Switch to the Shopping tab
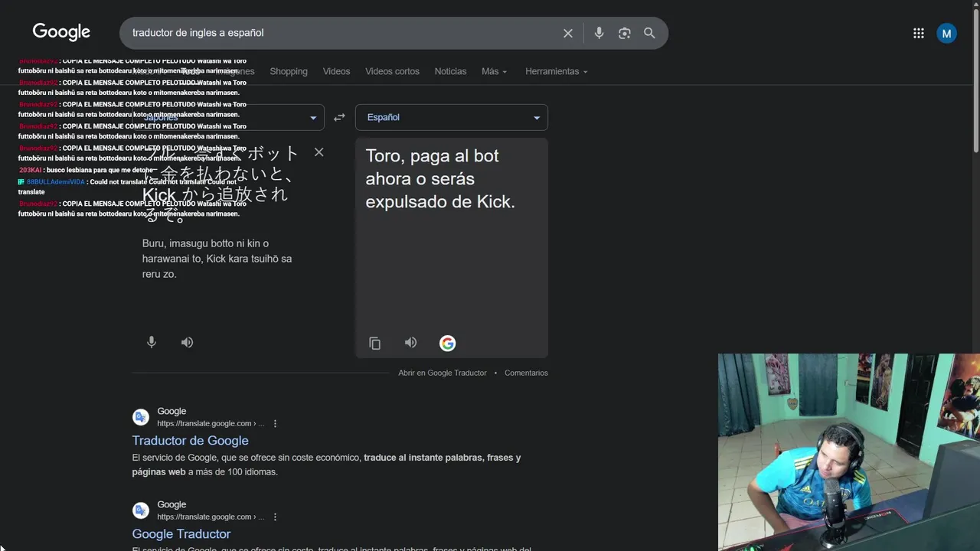980x551 pixels. click(289, 71)
